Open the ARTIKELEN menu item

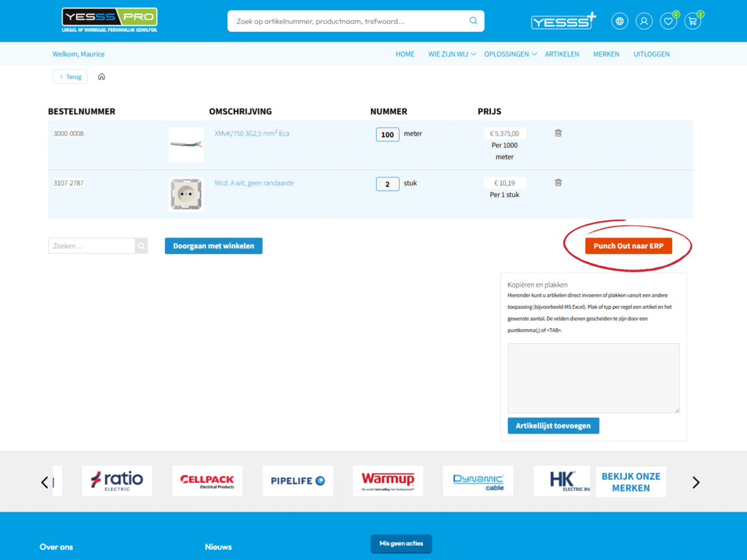[x=562, y=54]
